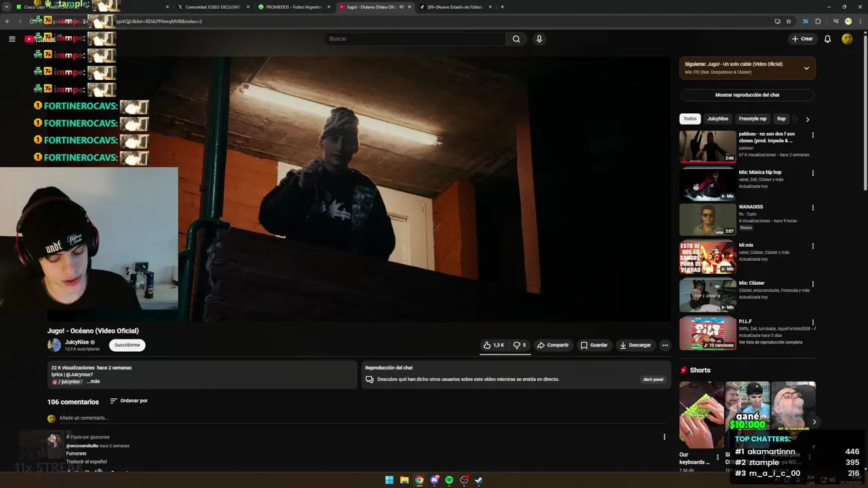Open Steam from taskbar

click(479, 480)
